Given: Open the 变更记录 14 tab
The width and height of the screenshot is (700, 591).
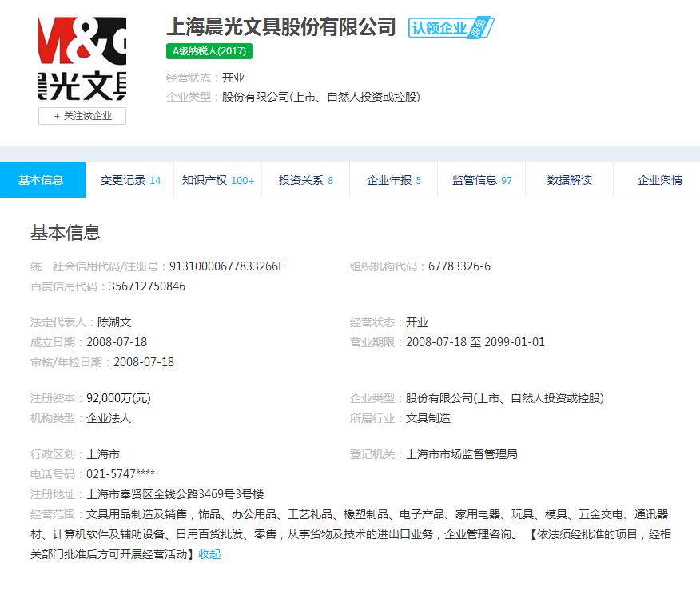Looking at the screenshot, I should [x=129, y=180].
